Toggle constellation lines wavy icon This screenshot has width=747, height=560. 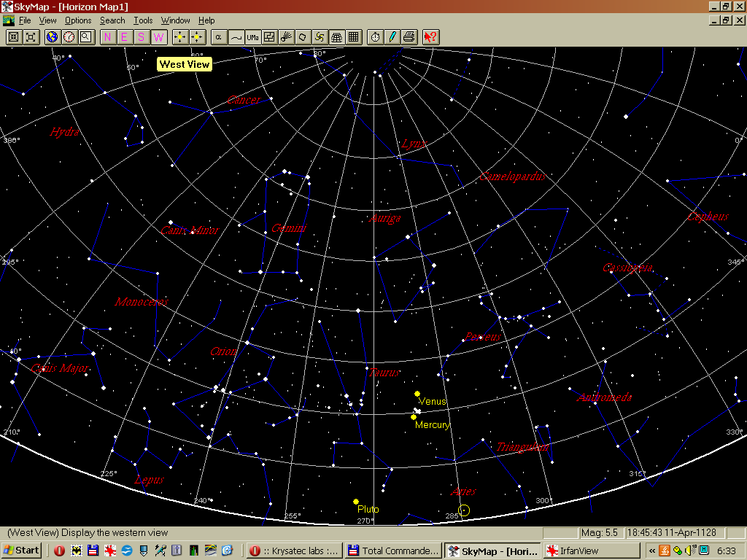click(x=236, y=37)
